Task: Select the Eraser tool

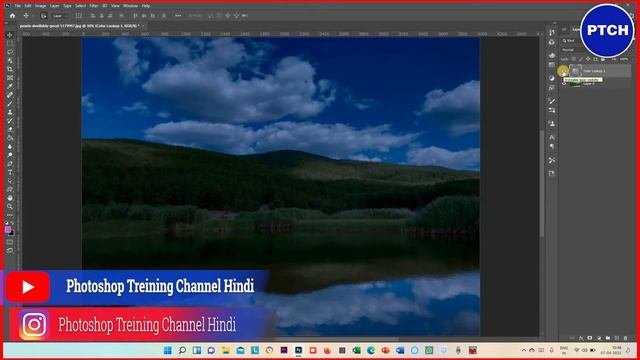Action: [10, 129]
